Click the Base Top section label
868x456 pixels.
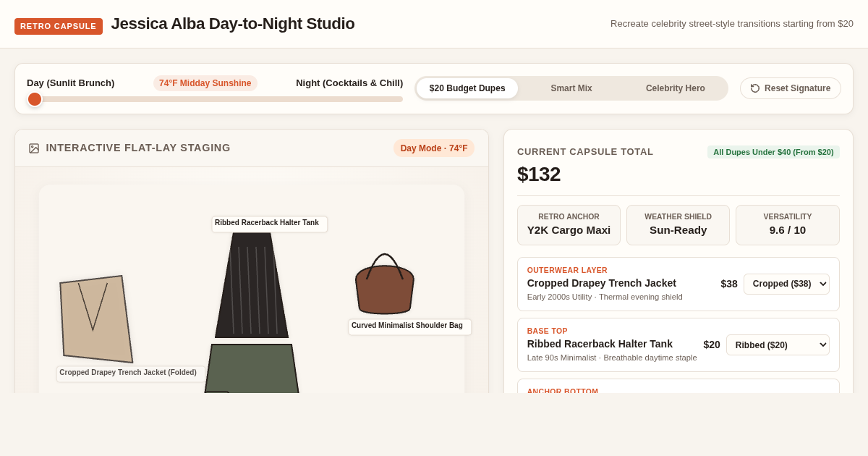click(x=548, y=331)
